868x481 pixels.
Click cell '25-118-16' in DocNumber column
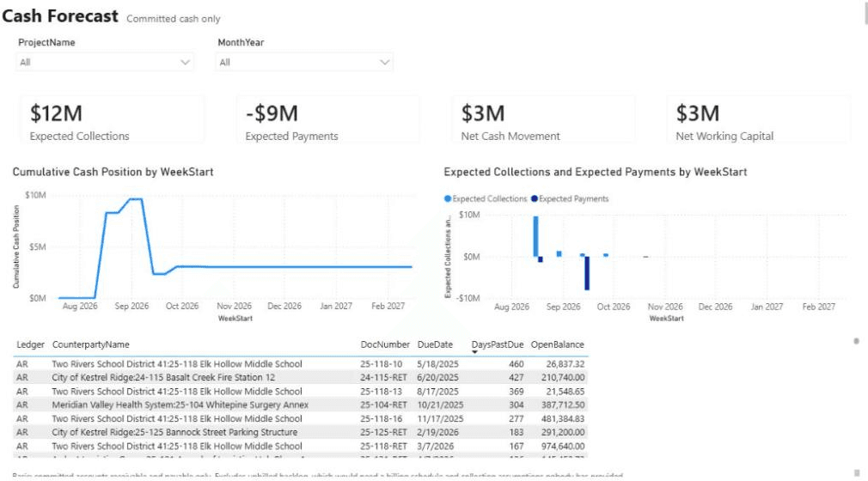pyautogui.click(x=382, y=419)
